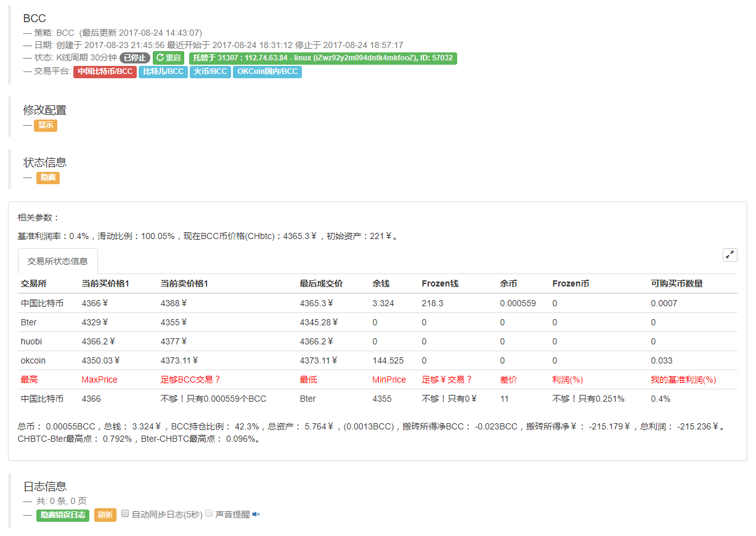Click the 4388¥ sell price cell
This screenshot has height=536, width=756.
(173, 303)
